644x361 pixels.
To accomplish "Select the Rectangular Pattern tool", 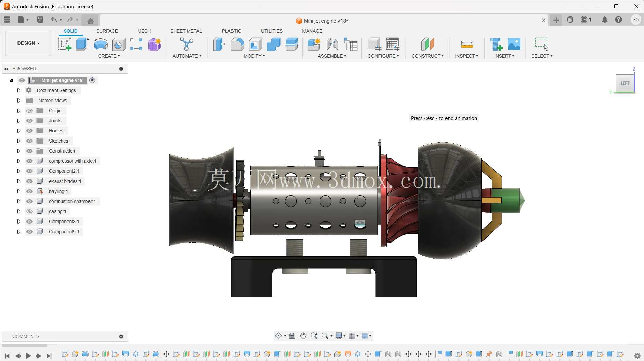I will (136, 44).
